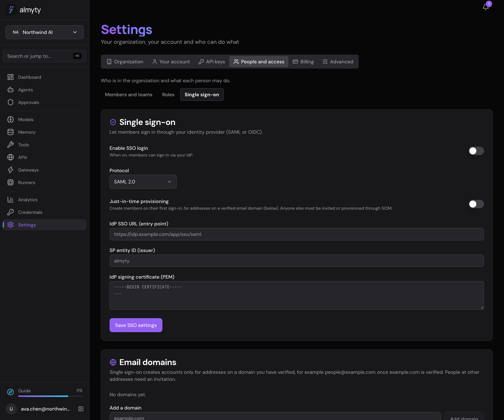The image size is (504, 420).
Task: Click the Single sign-on shield check icon
Action: 113,122
